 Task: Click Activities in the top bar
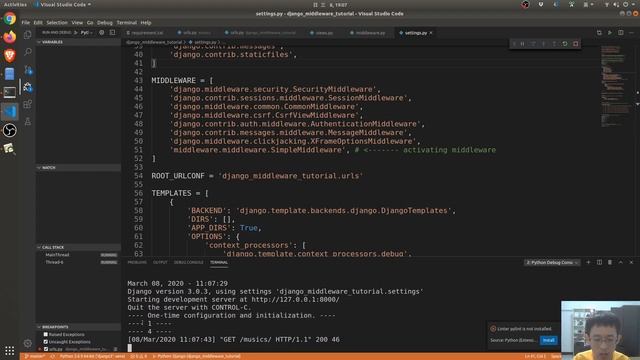15,4
